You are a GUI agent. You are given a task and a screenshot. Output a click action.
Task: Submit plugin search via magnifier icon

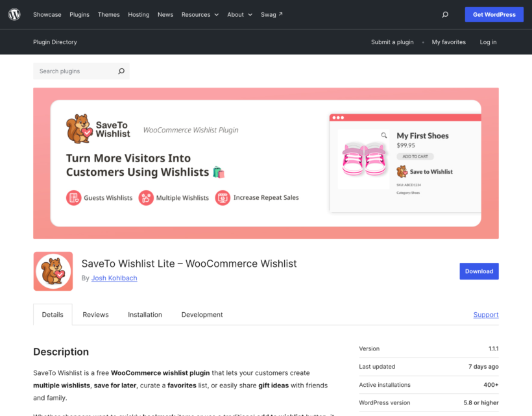121,71
